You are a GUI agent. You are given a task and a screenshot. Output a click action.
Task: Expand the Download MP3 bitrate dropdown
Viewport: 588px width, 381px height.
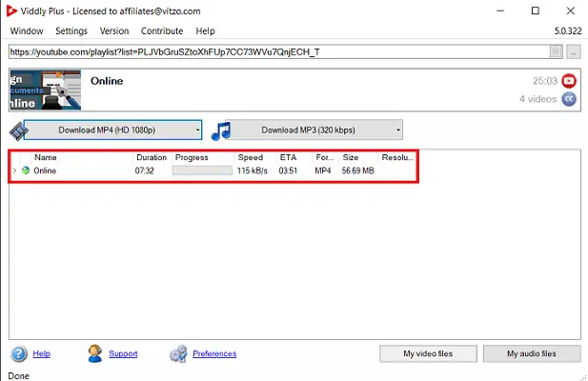[x=397, y=130]
